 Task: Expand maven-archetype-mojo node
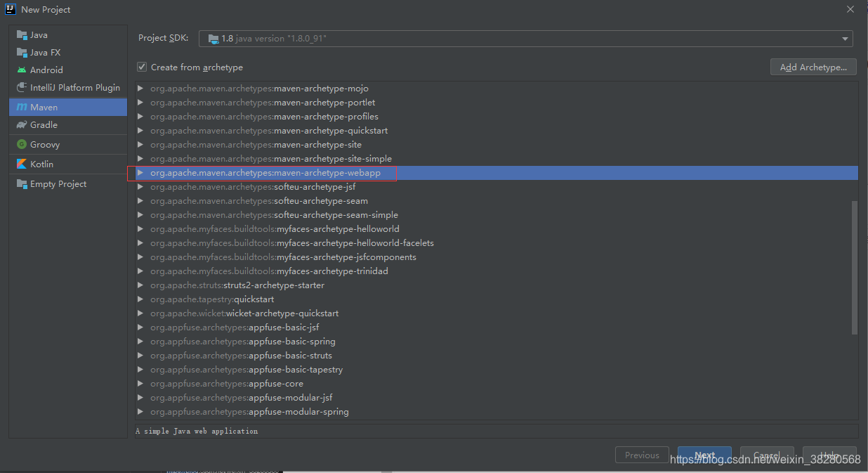click(140, 88)
